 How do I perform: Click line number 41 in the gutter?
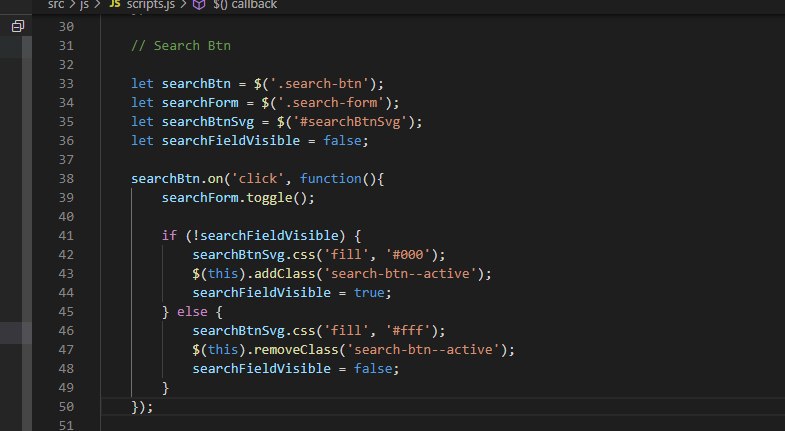tap(66, 236)
